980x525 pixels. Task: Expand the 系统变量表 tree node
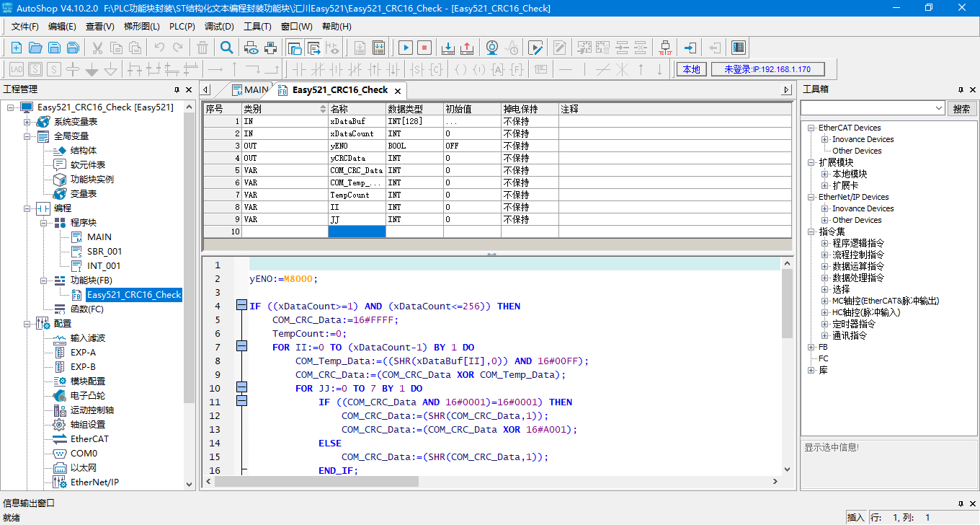28,122
